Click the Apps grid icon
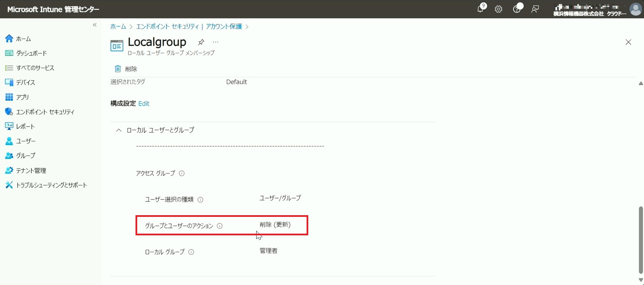This screenshot has width=644, height=285. [x=9, y=97]
